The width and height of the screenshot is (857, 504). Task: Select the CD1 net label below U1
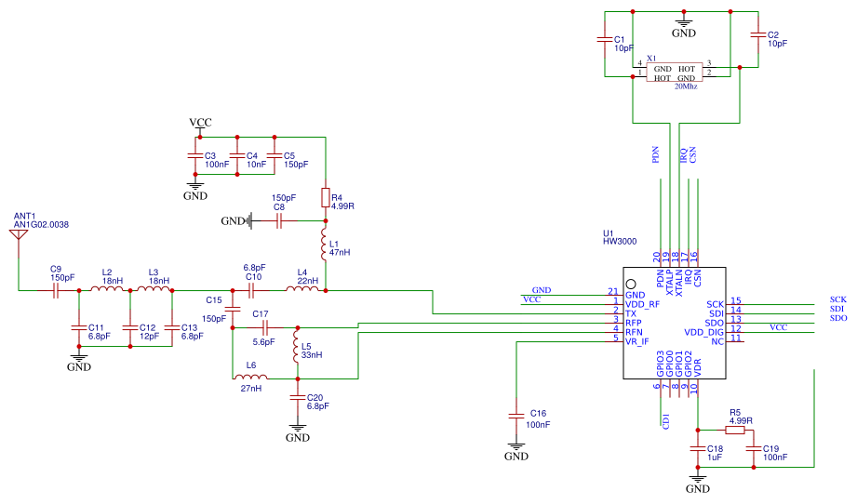[x=666, y=420]
